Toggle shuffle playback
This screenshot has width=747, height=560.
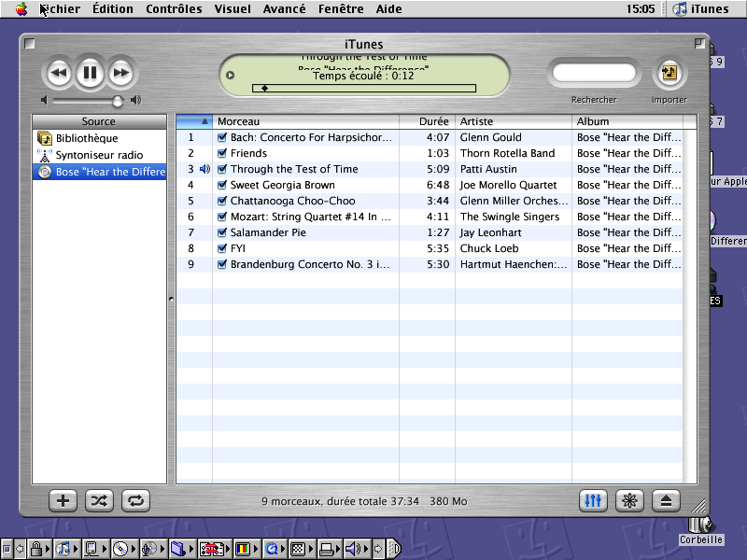[99, 501]
